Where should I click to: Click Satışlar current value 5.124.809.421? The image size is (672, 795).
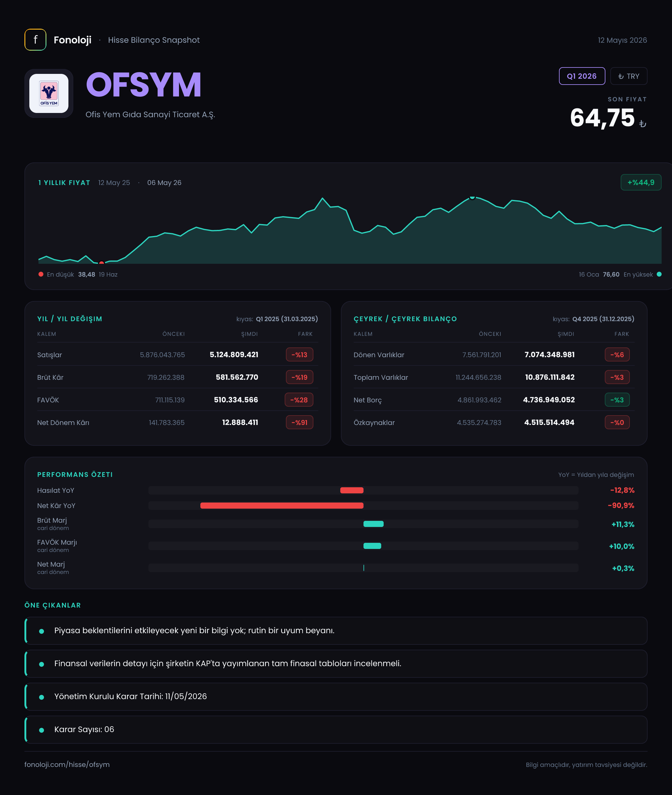pyautogui.click(x=234, y=354)
